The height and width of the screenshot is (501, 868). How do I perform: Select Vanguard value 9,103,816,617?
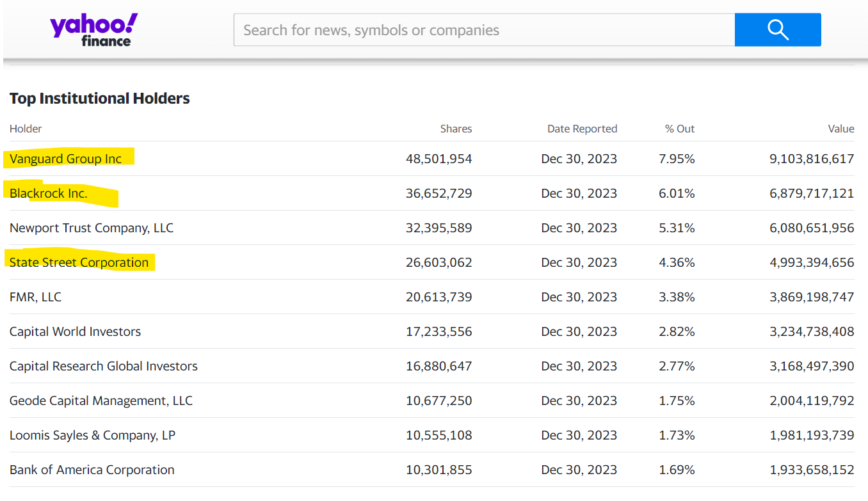point(812,159)
